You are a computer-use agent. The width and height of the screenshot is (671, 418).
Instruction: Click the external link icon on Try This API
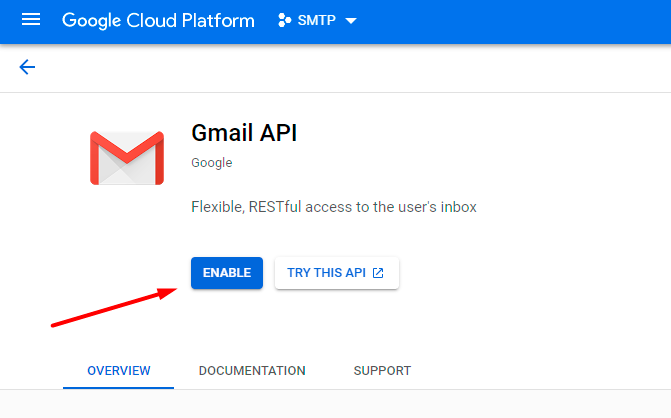(x=378, y=273)
